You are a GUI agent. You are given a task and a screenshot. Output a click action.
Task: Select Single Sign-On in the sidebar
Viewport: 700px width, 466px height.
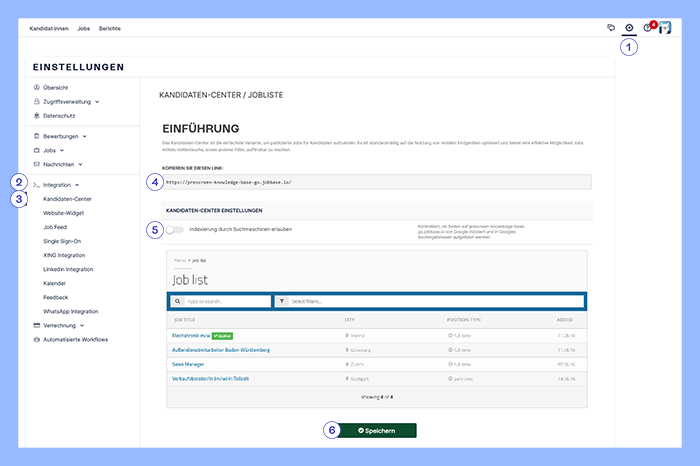[62, 241]
